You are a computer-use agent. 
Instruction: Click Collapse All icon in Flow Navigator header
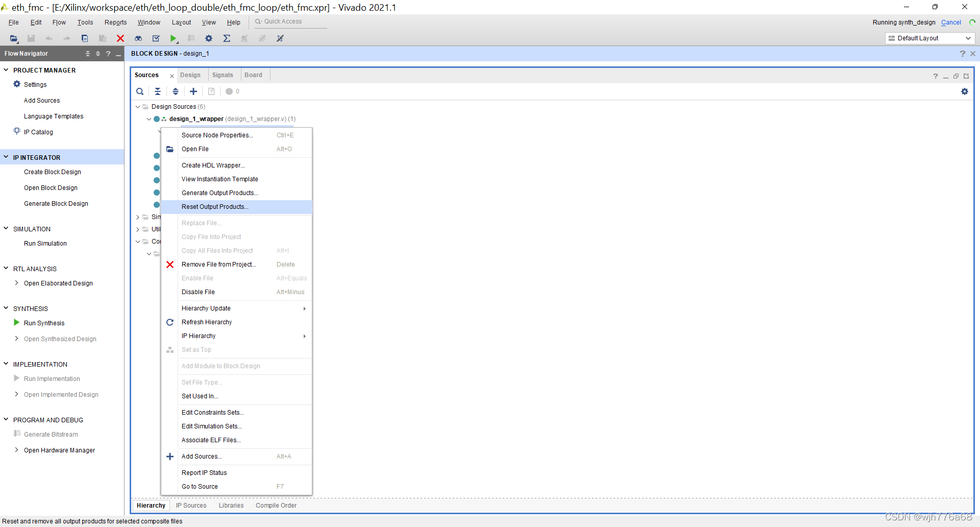[88, 54]
